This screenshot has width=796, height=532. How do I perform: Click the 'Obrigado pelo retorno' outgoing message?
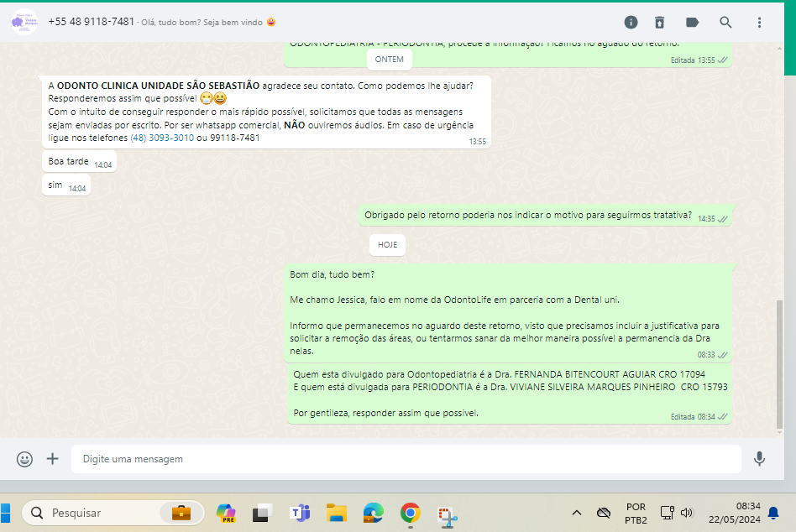(545, 216)
